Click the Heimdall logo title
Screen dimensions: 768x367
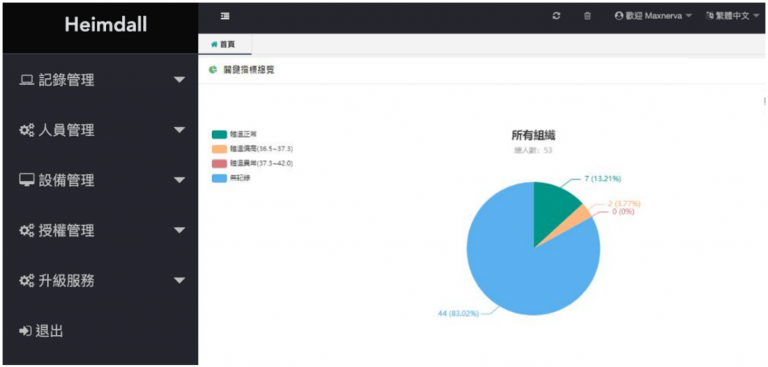pos(106,25)
